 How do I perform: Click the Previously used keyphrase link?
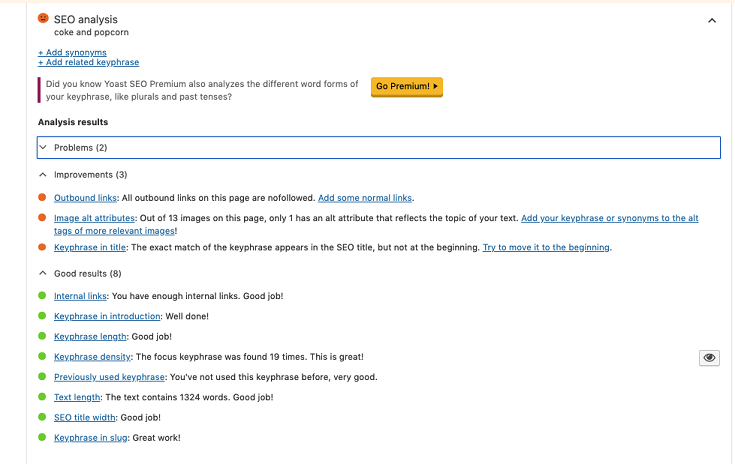pyautogui.click(x=107, y=377)
